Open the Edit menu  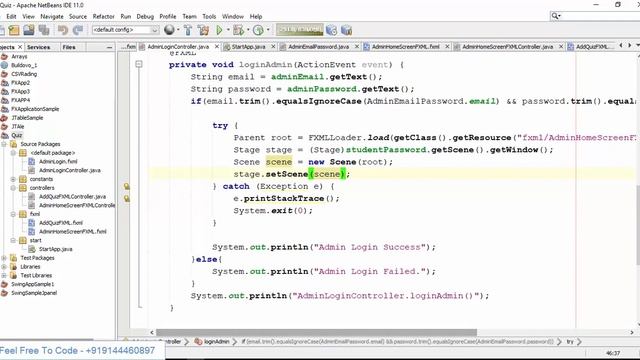point(11,16)
